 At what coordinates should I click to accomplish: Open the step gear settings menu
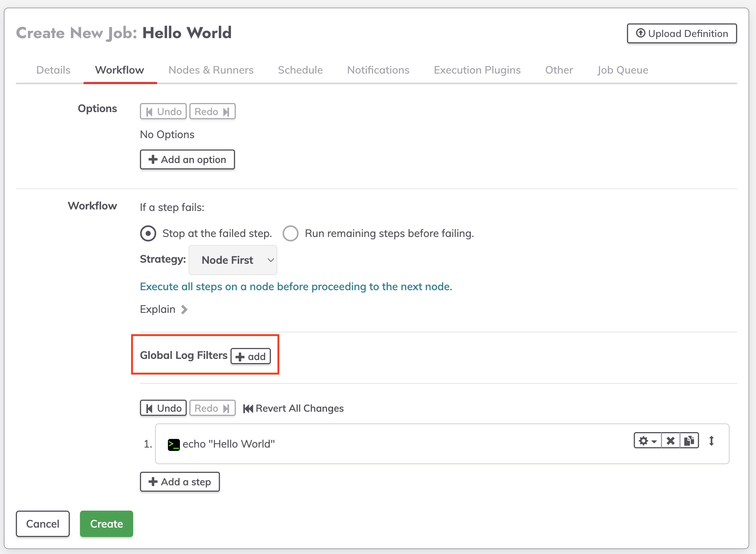point(647,441)
